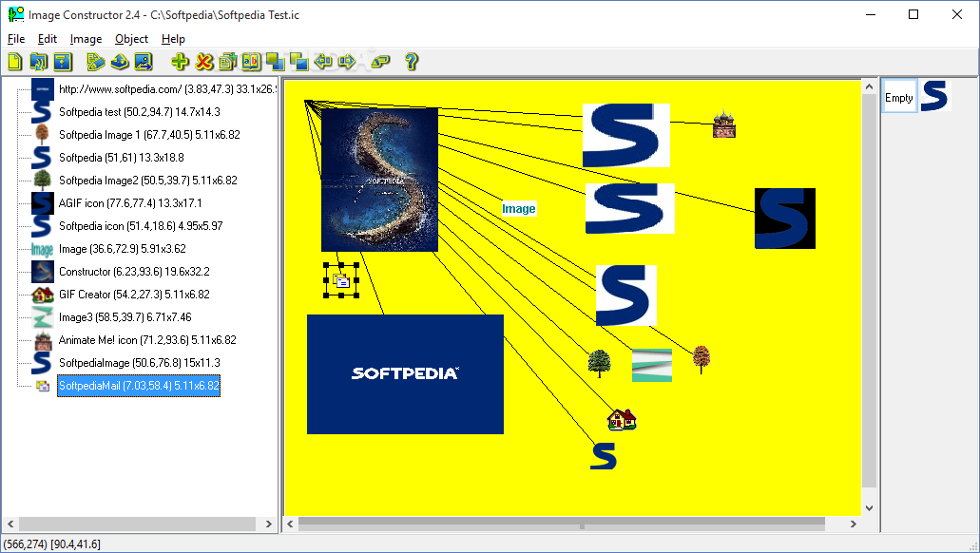Select 'Image3' tree item
The width and height of the screenshot is (980, 553).
125,317
